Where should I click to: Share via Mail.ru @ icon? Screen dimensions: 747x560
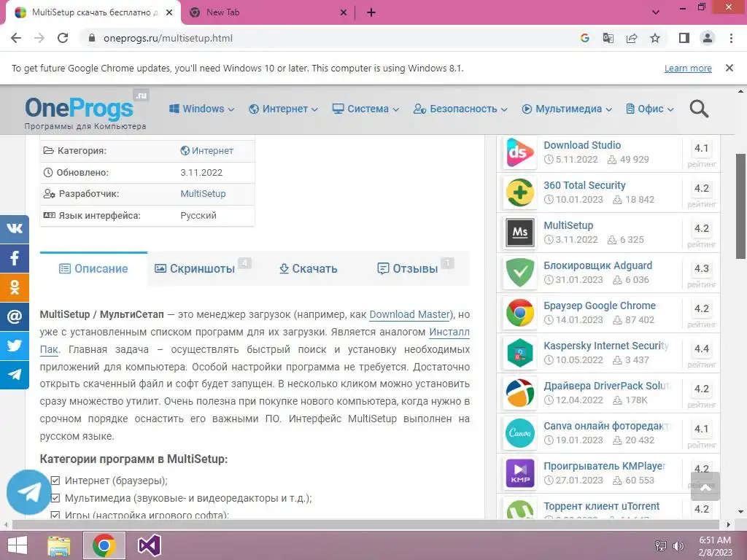tap(15, 316)
